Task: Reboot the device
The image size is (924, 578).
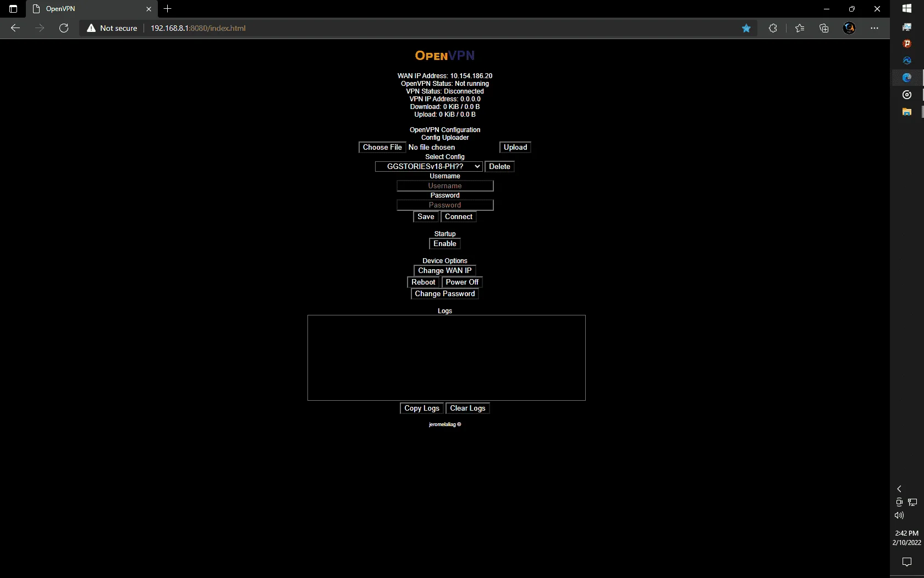Action: [x=423, y=282]
